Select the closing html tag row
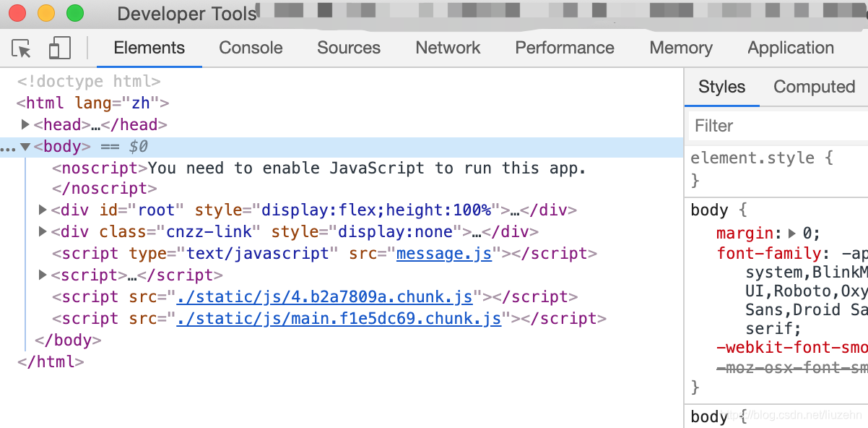Screen dimensions: 868x428 [51, 362]
